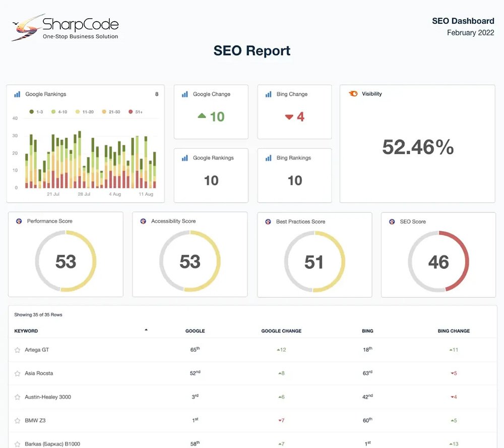Screen dimensions: 504x448
Task: Click the Accessibility Score Lighthouse icon
Action: [143, 221]
